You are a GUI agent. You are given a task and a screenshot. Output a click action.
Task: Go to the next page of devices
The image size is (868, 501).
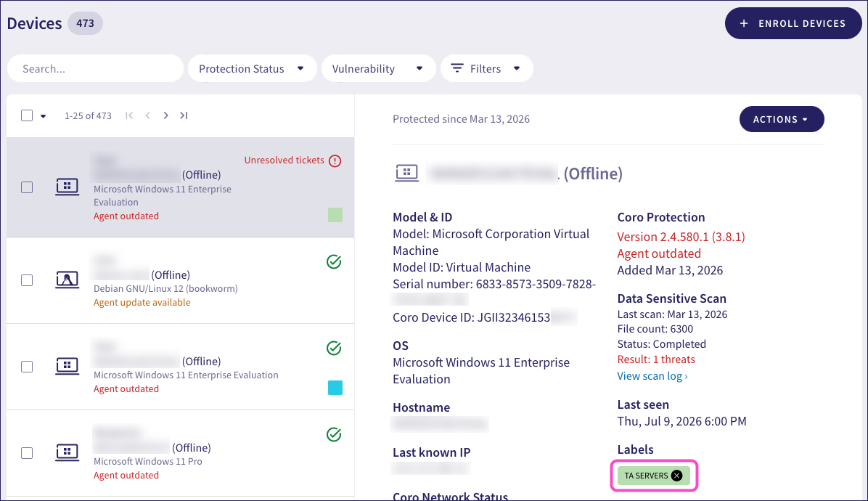(x=165, y=115)
